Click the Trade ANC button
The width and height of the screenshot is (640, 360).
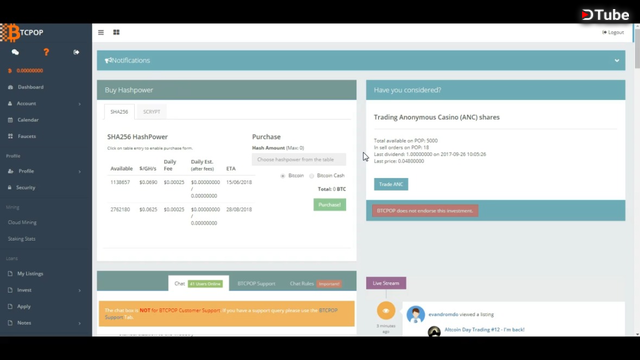click(x=391, y=184)
